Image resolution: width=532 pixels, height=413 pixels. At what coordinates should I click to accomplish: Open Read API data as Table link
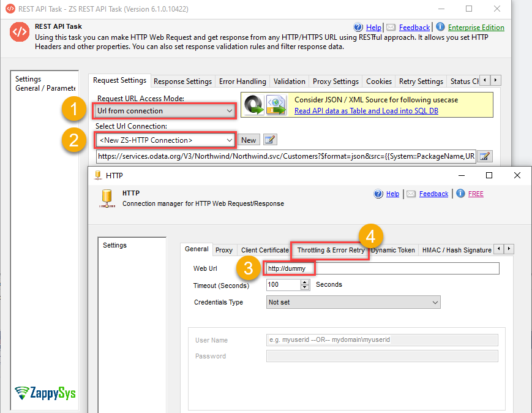click(366, 111)
